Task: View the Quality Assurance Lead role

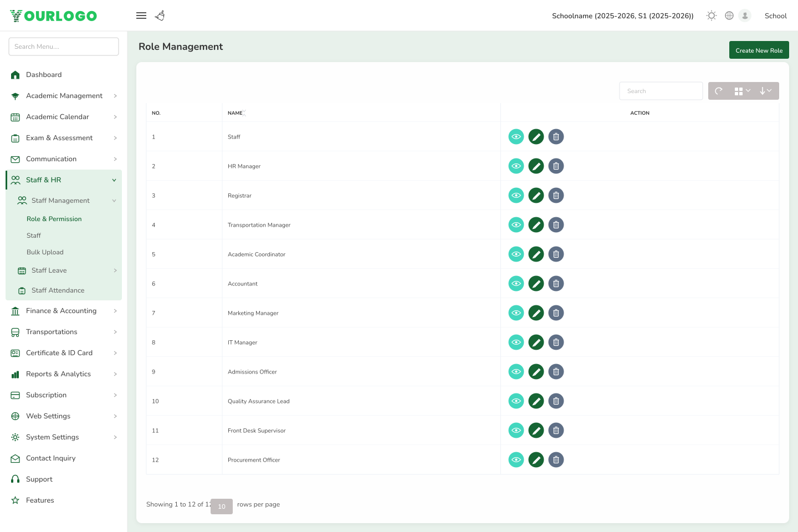Action: point(516,401)
